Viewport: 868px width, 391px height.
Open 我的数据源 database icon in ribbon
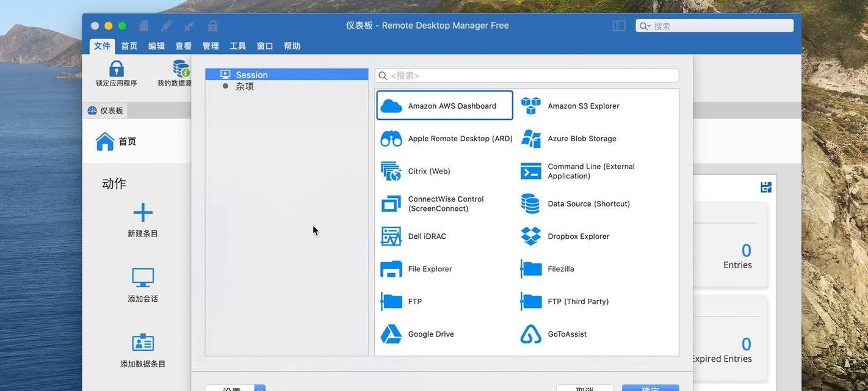coord(182,68)
